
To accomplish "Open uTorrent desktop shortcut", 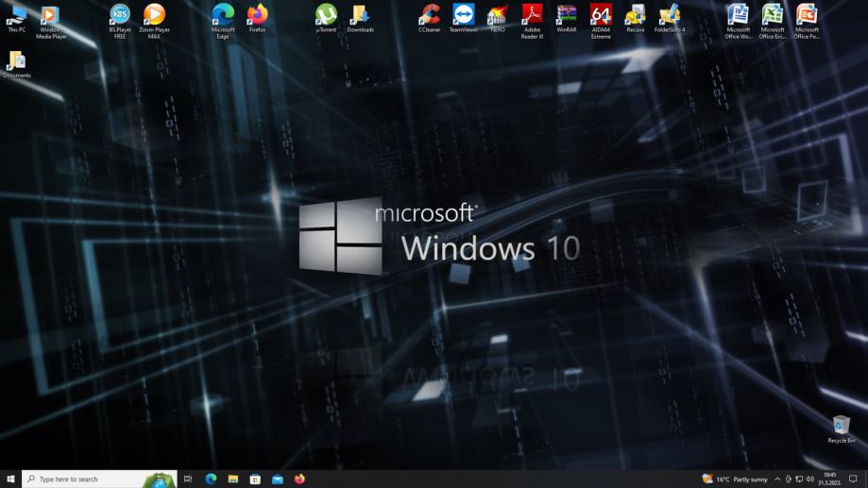I will 326,18.
